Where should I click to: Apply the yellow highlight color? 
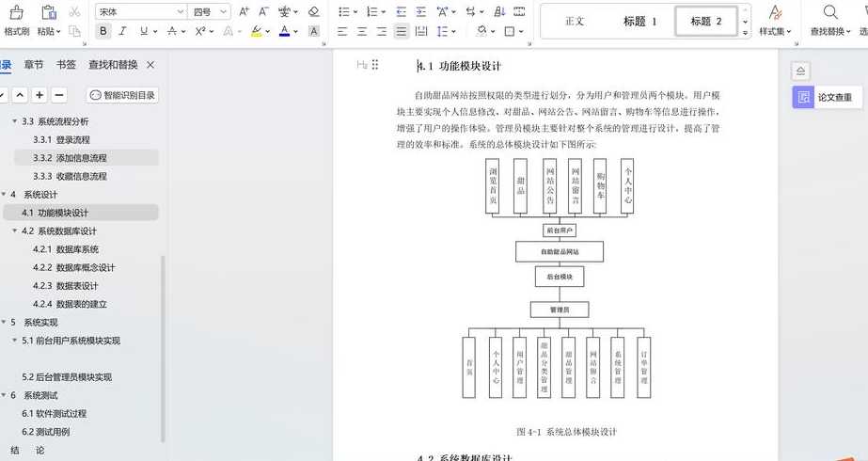[x=257, y=32]
